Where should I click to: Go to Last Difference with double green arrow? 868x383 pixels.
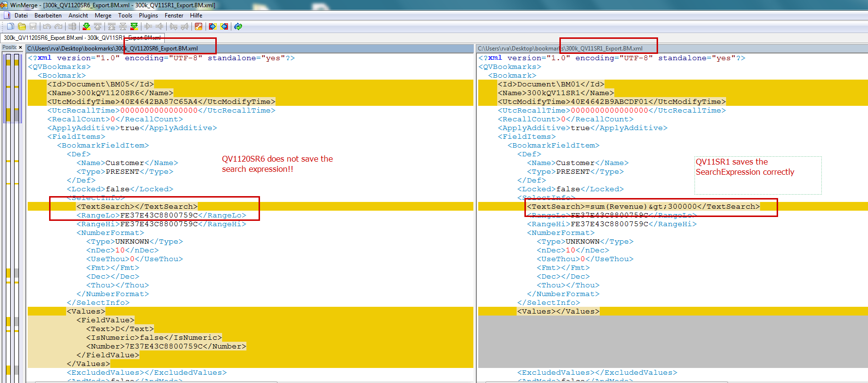point(134,26)
